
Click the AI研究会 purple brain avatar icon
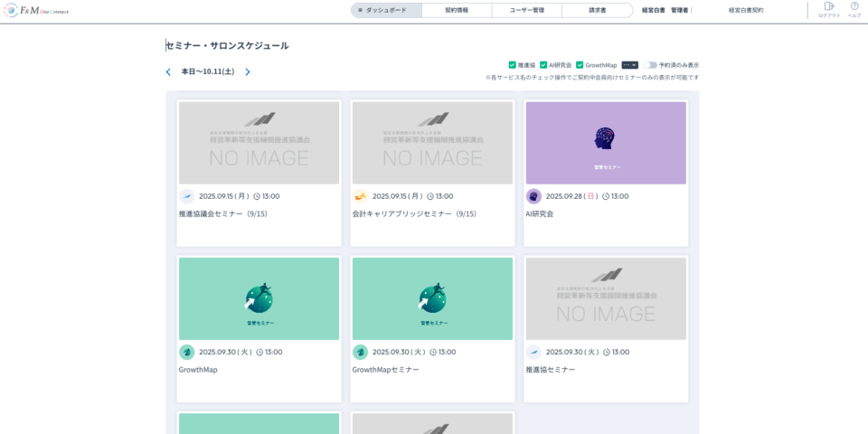point(533,196)
